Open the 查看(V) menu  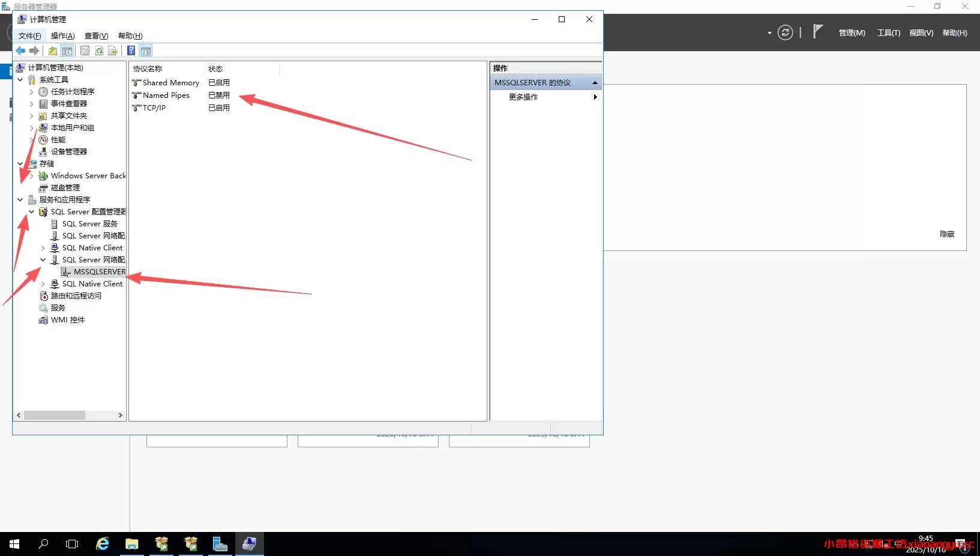95,35
